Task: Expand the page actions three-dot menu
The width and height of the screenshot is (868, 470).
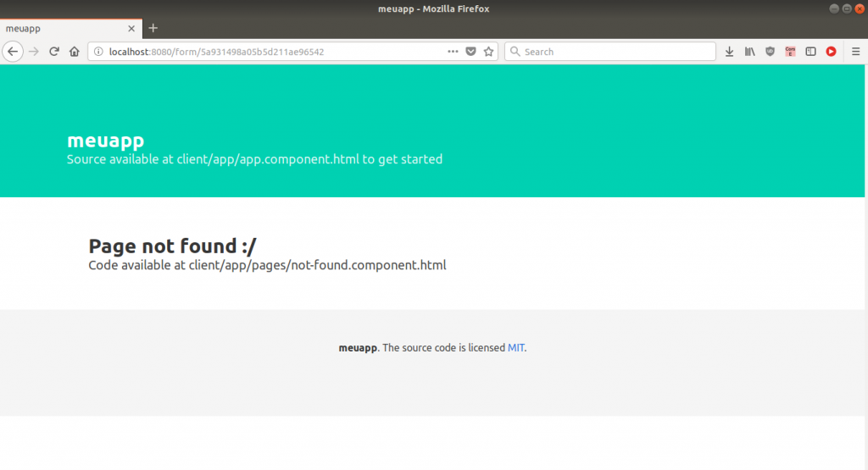Action: click(453, 52)
